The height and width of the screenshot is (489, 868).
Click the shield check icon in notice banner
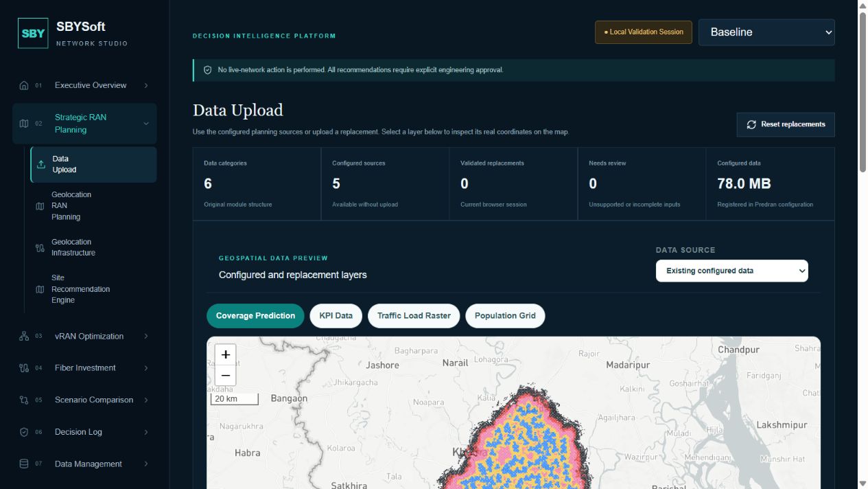click(208, 70)
